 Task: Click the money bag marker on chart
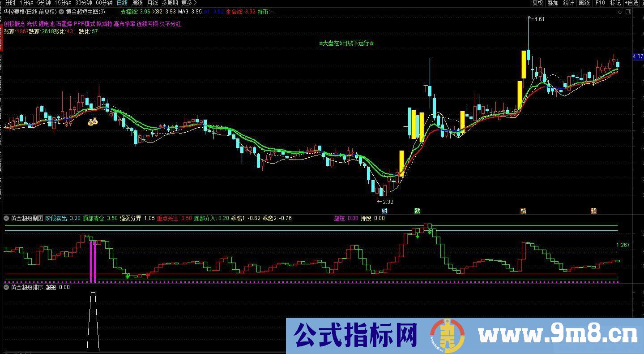tap(93, 121)
